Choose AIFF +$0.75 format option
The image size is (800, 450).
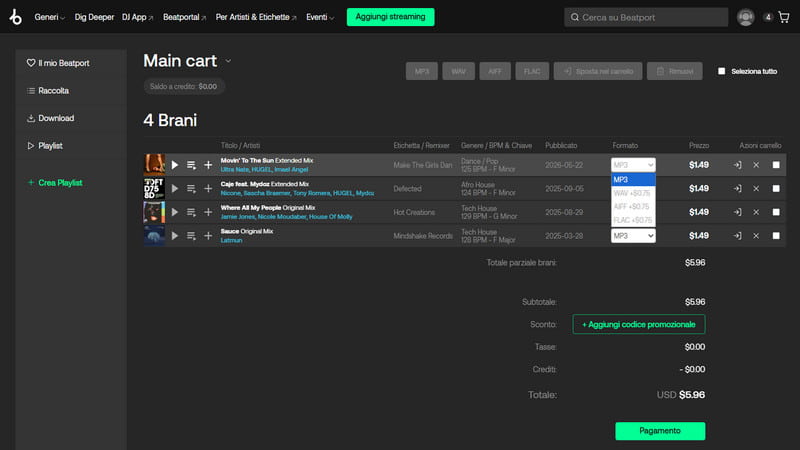coord(633,207)
